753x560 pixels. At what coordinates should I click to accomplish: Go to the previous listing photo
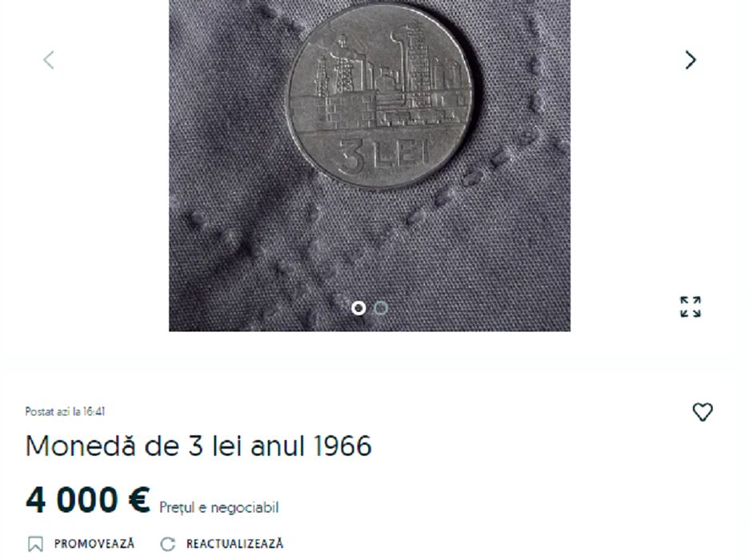point(49,60)
